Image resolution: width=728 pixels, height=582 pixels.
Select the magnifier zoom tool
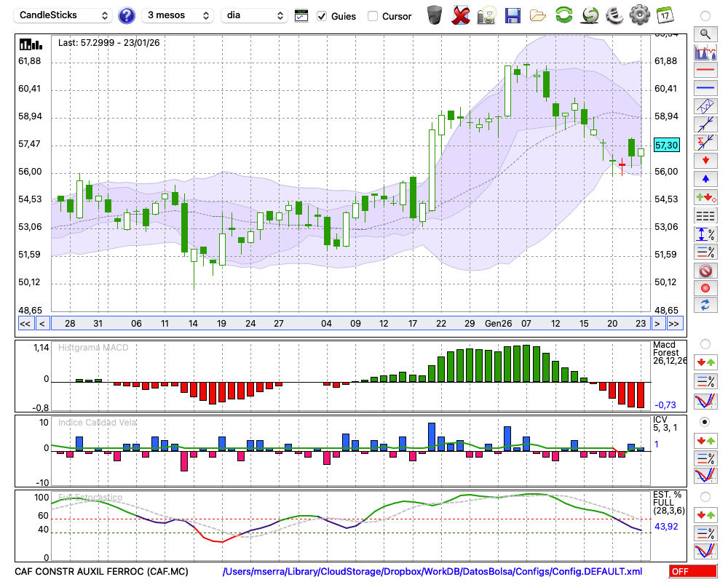pos(705,33)
